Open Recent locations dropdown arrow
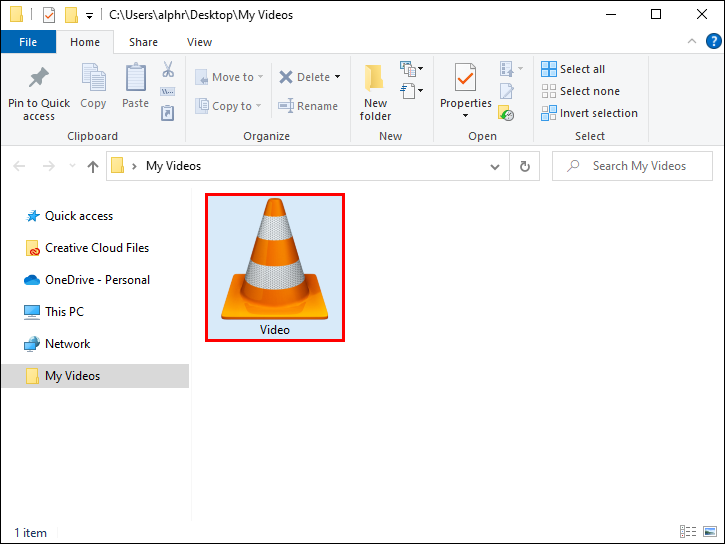Viewport: 725px width, 544px height. [x=72, y=165]
